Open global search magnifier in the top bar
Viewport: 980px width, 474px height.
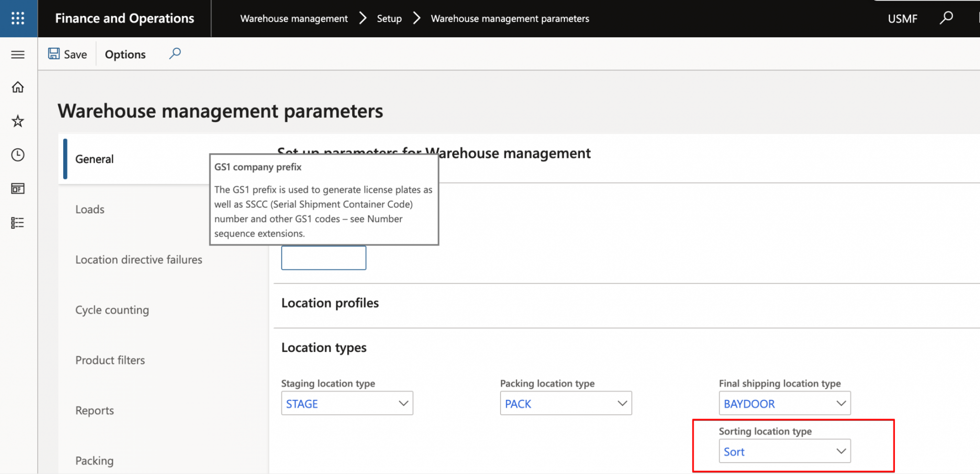pyautogui.click(x=947, y=18)
